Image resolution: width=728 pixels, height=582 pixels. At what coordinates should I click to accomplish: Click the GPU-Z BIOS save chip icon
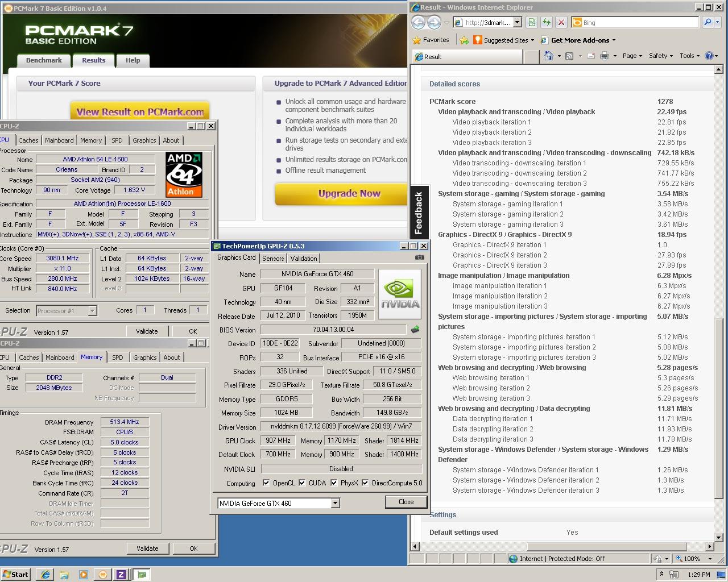click(x=415, y=330)
